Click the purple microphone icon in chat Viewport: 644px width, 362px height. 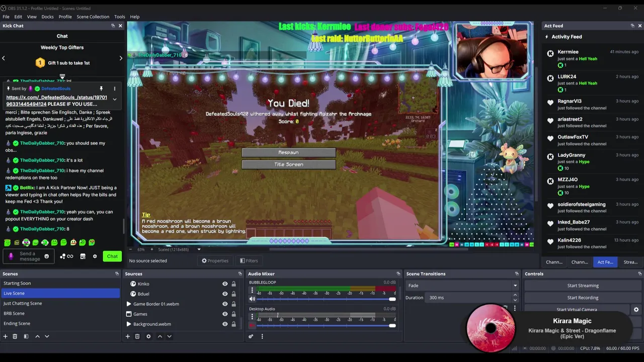coord(11,256)
